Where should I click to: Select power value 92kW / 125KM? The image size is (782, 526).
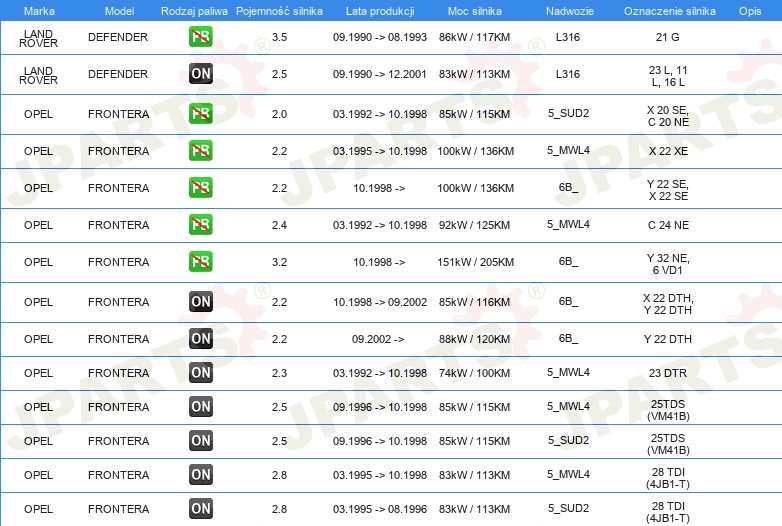[x=474, y=225]
